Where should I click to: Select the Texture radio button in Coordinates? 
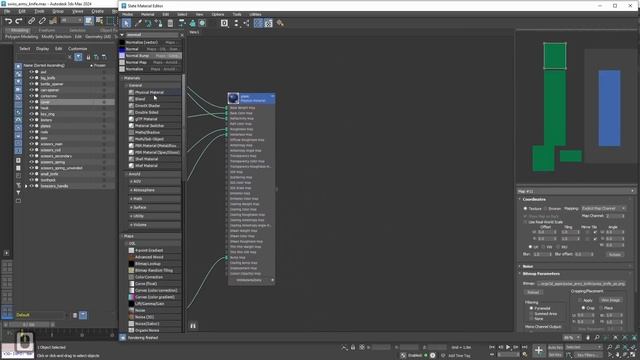pos(525,209)
